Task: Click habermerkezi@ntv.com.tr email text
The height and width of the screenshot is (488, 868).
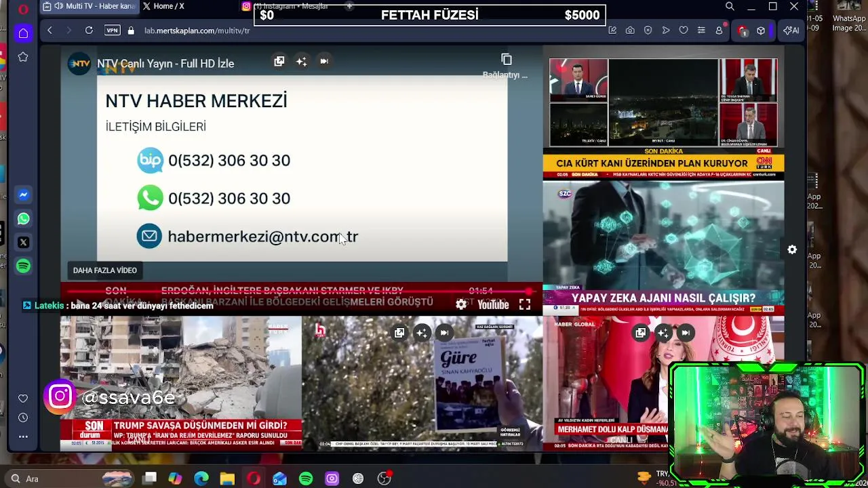Action: pyautogui.click(x=262, y=237)
